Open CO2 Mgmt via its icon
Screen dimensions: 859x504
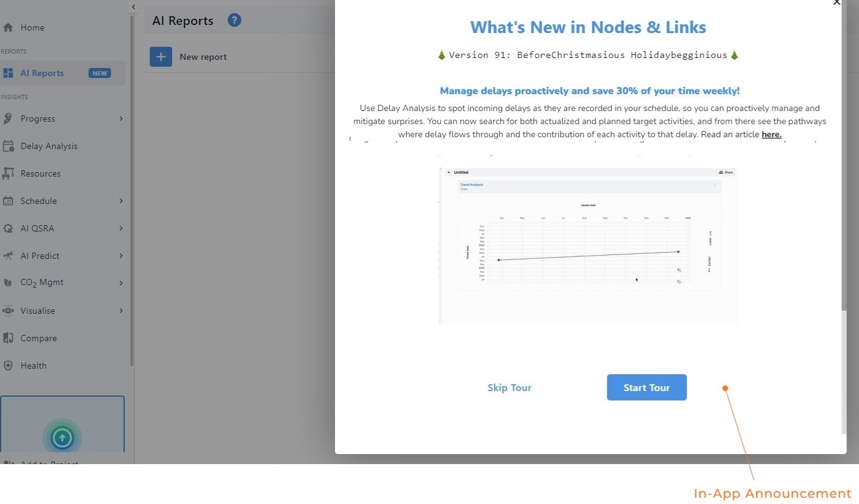click(9, 282)
